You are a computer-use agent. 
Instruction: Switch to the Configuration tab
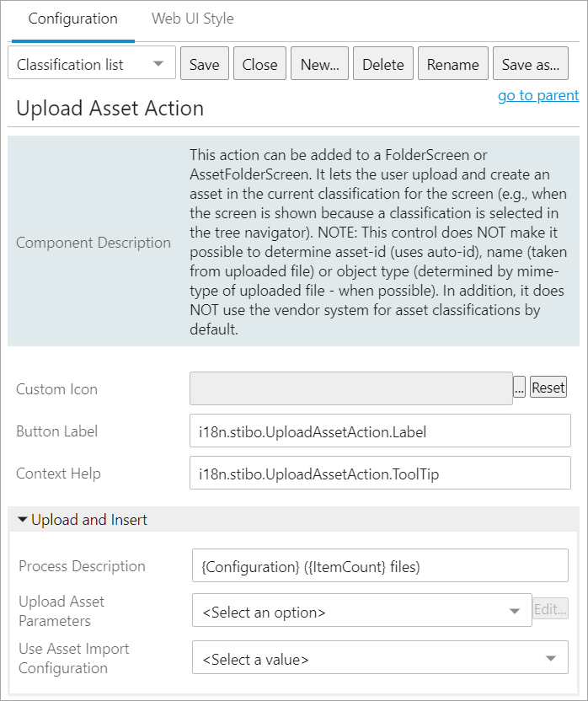[x=72, y=19]
